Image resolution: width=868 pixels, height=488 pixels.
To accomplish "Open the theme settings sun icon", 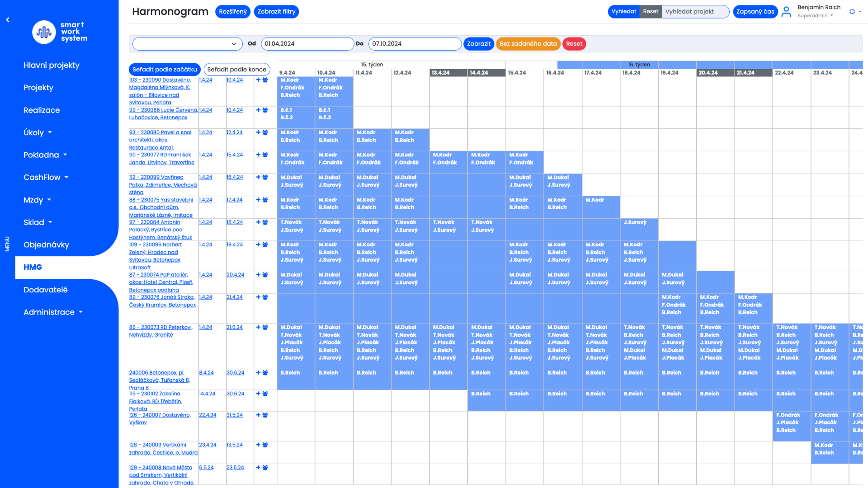I will point(852,12).
